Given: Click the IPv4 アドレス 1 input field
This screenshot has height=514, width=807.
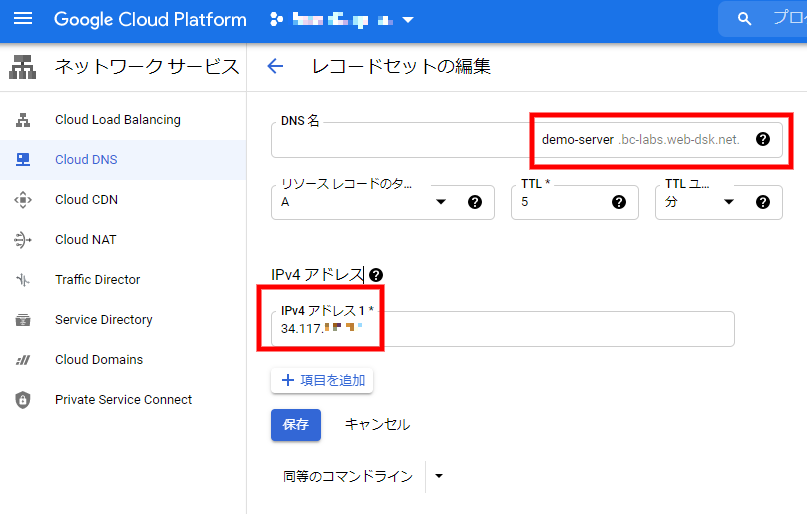Looking at the screenshot, I should click(x=503, y=329).
